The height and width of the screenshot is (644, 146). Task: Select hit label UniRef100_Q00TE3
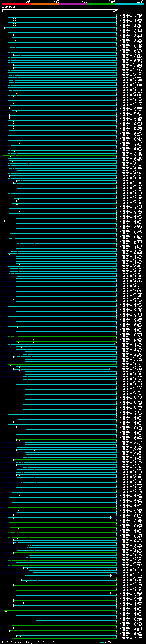coord(131,266)
